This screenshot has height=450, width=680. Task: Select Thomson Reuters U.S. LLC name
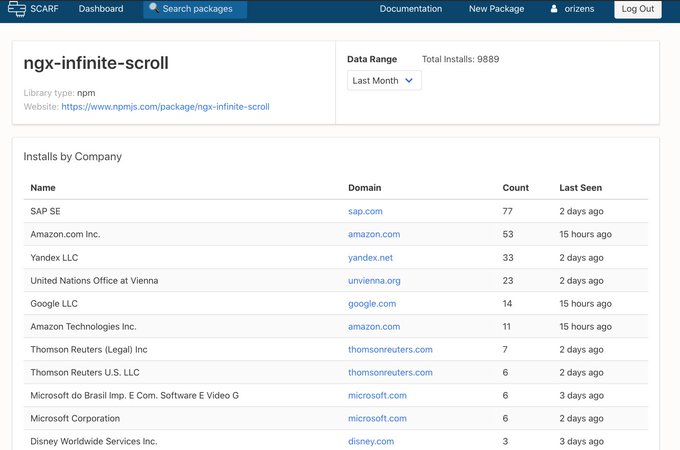(85, 372)
